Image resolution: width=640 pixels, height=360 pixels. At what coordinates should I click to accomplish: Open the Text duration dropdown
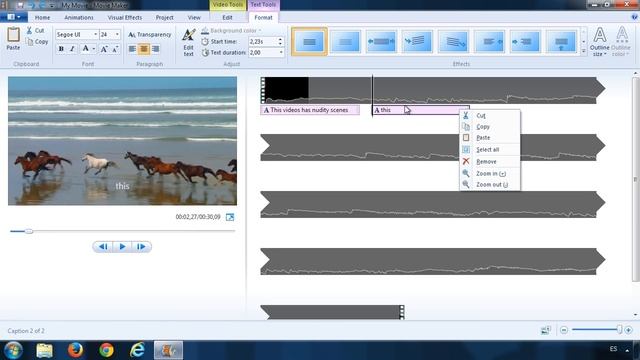pyautogui.click(x=281, y=53)
